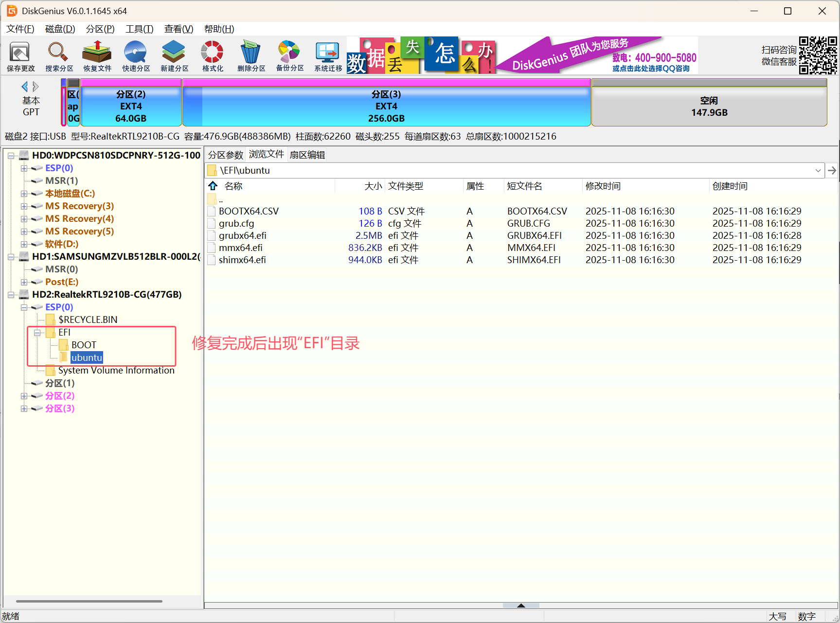The width and height of the screenshot is (840, 623).
Task: Click the System Volume Information folder icon
Action: 50,370
